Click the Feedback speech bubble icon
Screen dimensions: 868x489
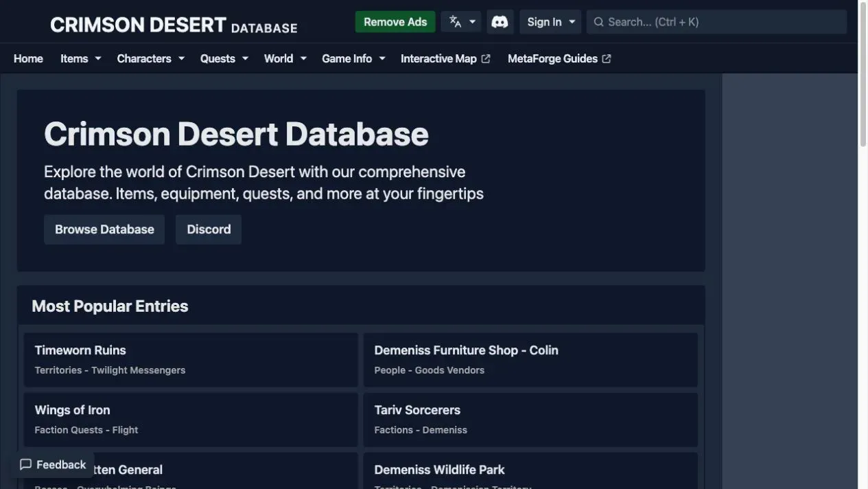[x=26, y=464]
